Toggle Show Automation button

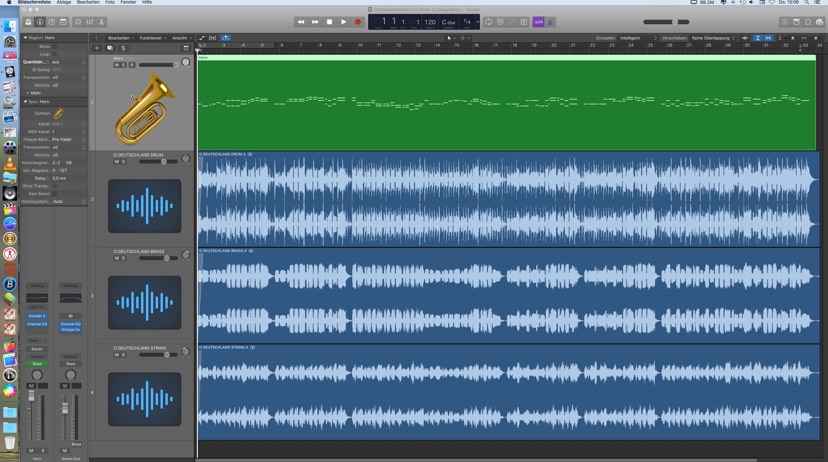pos(202,38)
